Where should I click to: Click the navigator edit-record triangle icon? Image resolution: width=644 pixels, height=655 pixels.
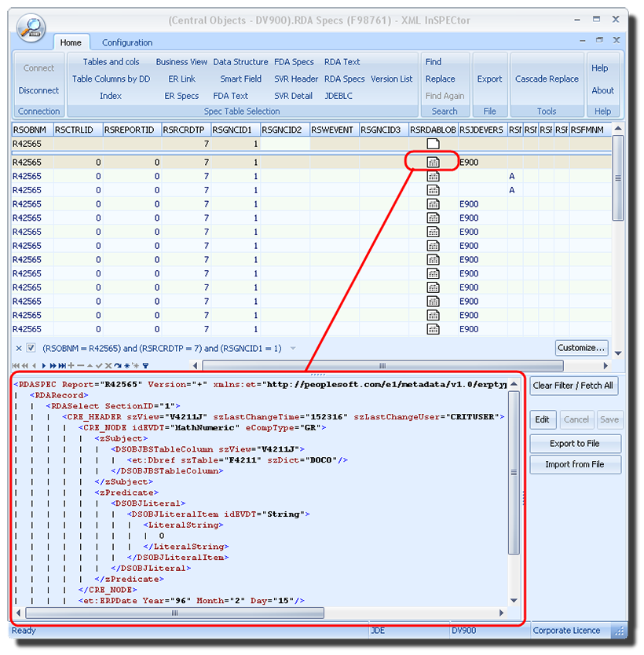tap(90, 365)
